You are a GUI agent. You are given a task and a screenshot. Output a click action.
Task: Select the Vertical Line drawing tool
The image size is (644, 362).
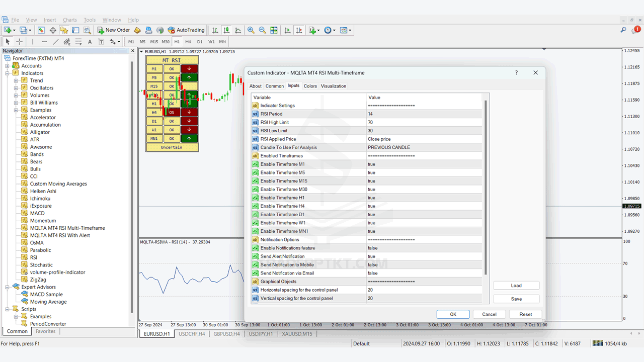click(x=33, y=42)
